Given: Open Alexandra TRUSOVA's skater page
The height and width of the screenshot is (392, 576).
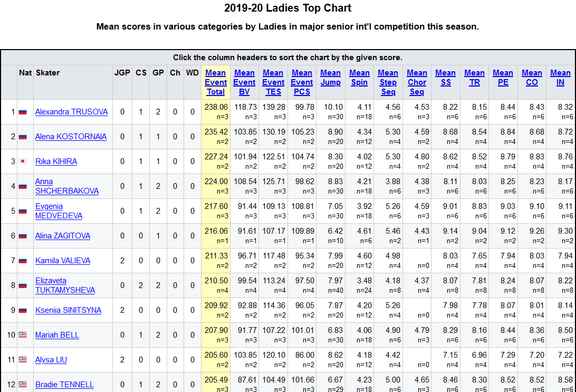Looking at the screenshot, I should tap(71, 112).
